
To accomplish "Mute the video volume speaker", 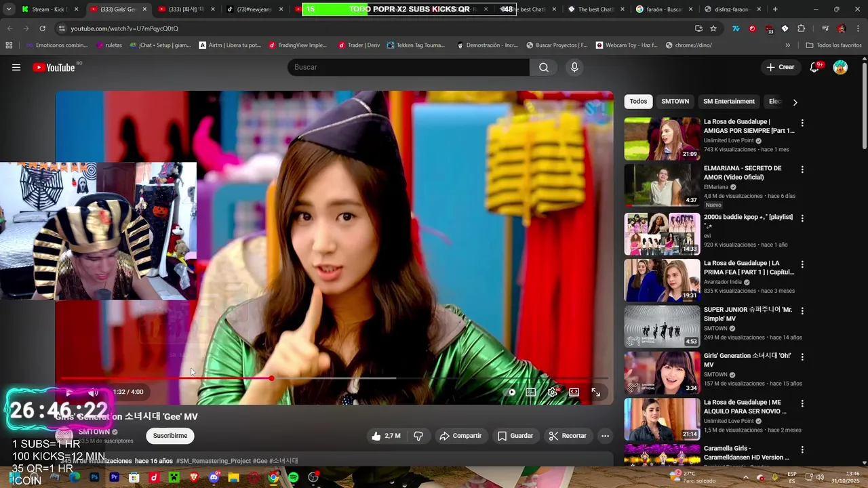I will click(94, 392).
